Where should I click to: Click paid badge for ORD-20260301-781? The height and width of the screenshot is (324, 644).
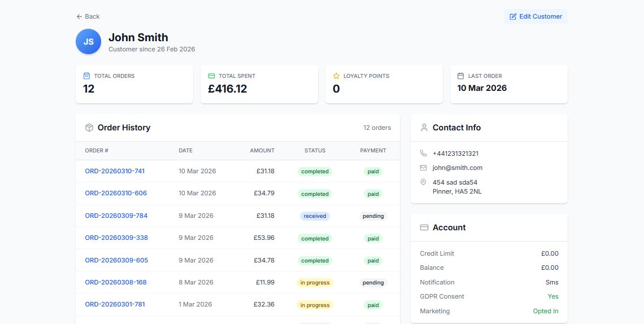(x=373, y=305)
